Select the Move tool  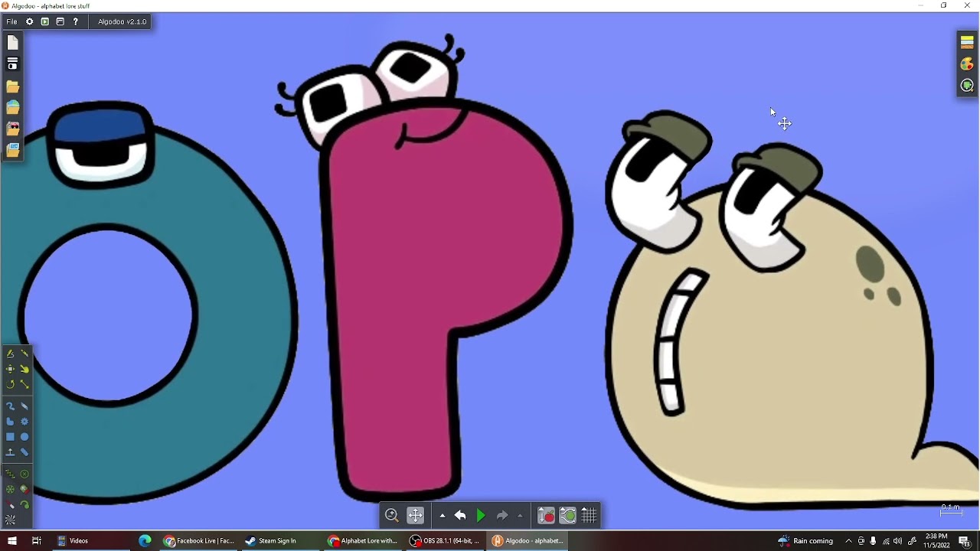tap(10, 369)
